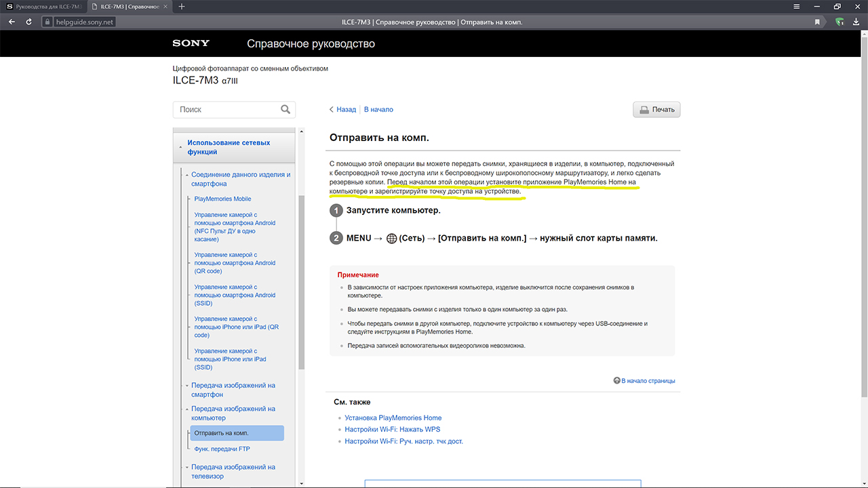Bookmark this page with the bookmark icon
Viewport: 868px width, 488px height.
[x=817, y=22]
